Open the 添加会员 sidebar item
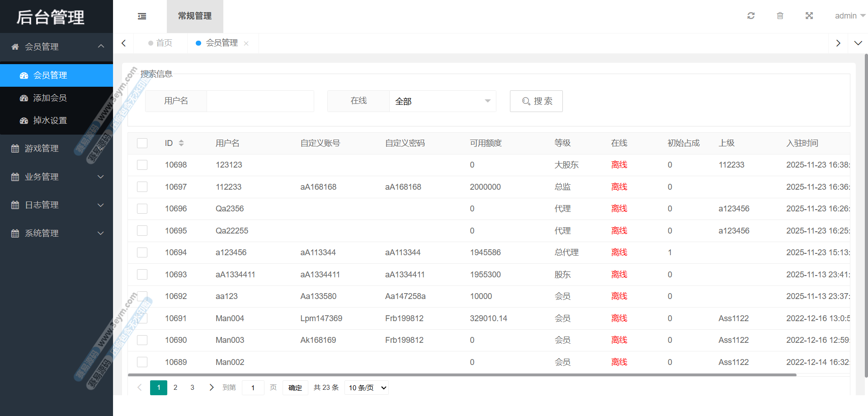 pyautogui.click(x=50, y=98)
